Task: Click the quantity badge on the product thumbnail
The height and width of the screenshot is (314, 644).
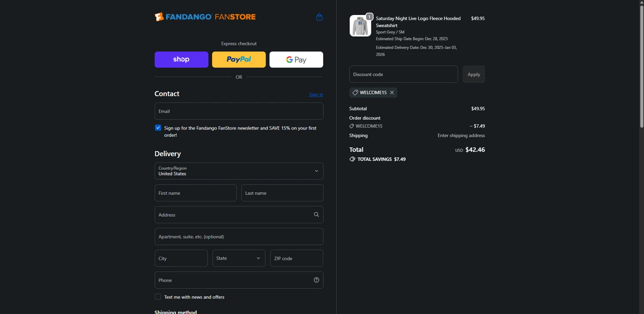Action: click(x=369, y=17)
